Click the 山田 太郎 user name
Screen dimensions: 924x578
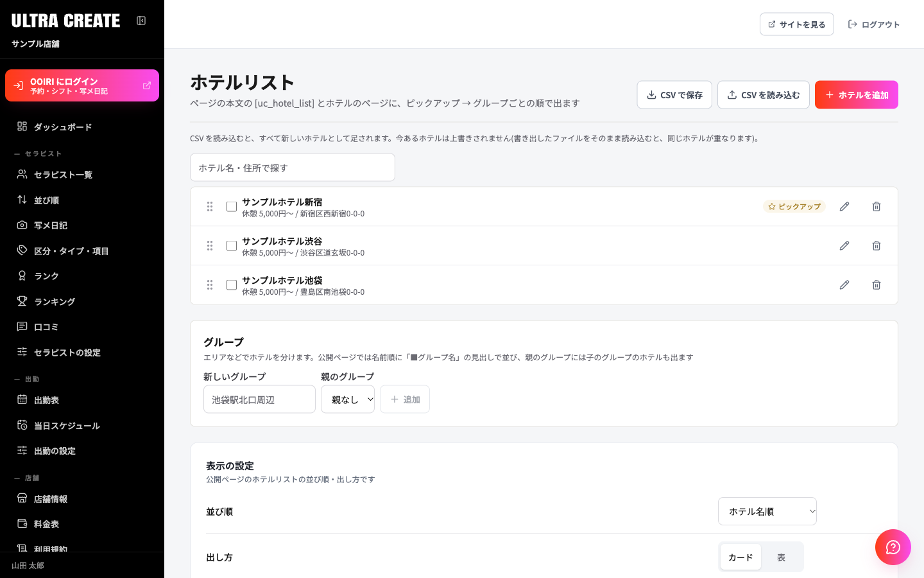28,566
